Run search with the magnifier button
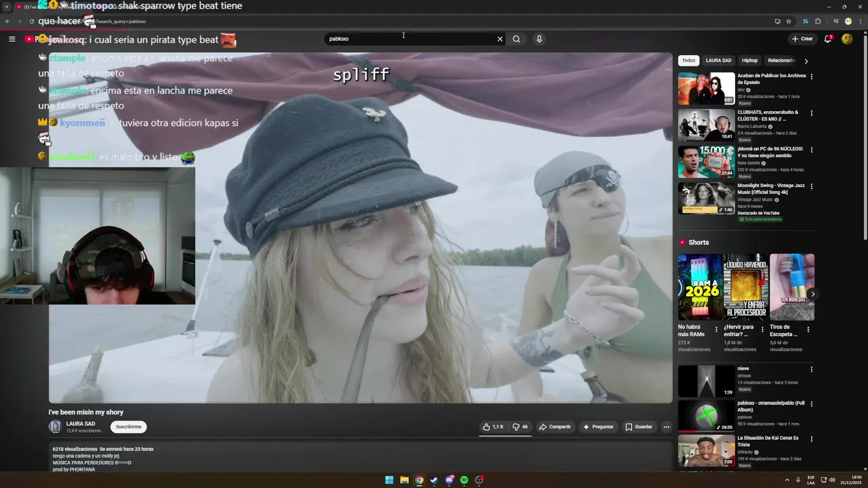 516,39
